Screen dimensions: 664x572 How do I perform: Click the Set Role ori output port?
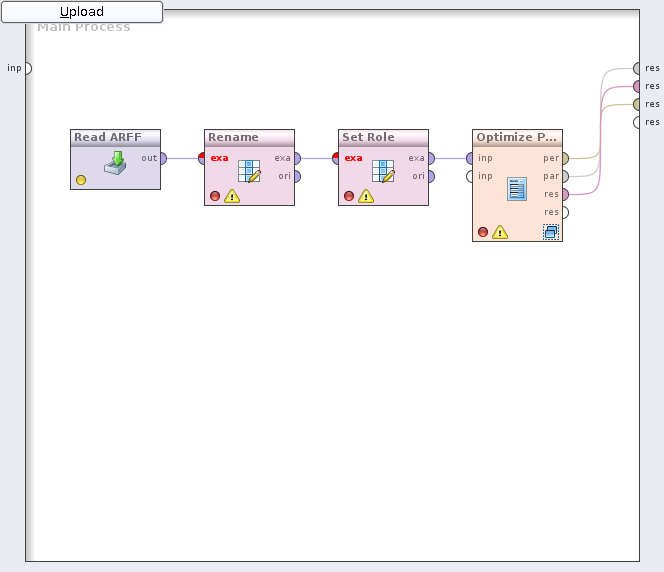tap(432, 176)
